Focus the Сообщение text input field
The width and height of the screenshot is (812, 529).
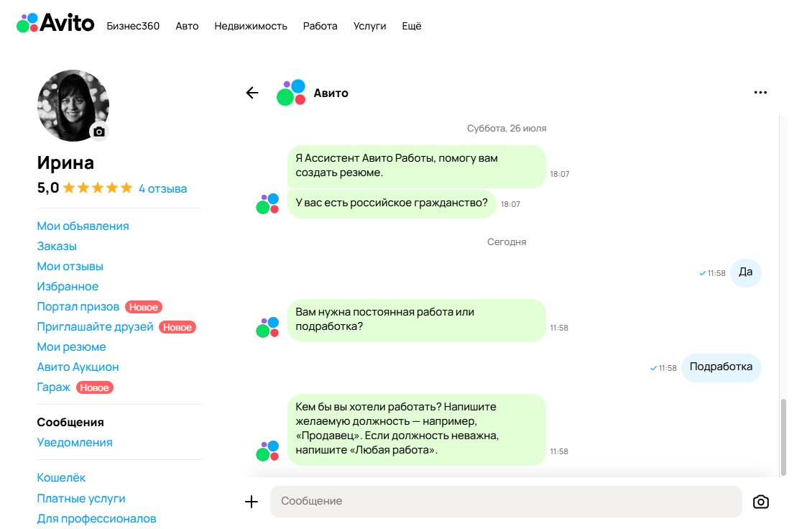point(505,501)
